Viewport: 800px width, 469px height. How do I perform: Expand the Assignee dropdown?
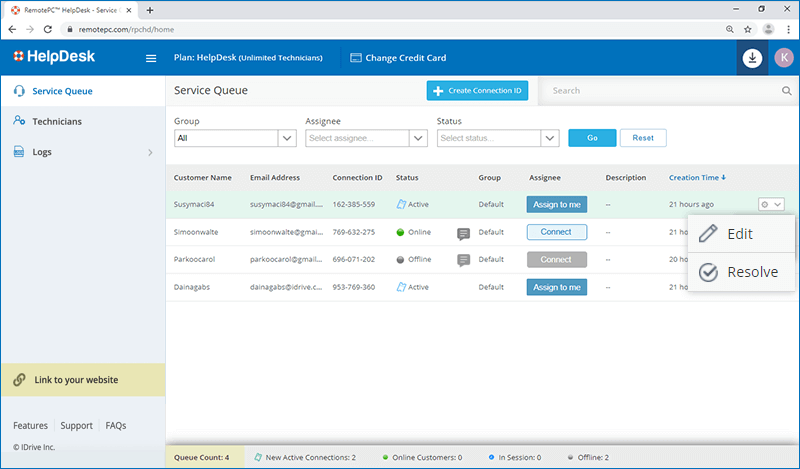pyautogui.click(x=366, y=138)
